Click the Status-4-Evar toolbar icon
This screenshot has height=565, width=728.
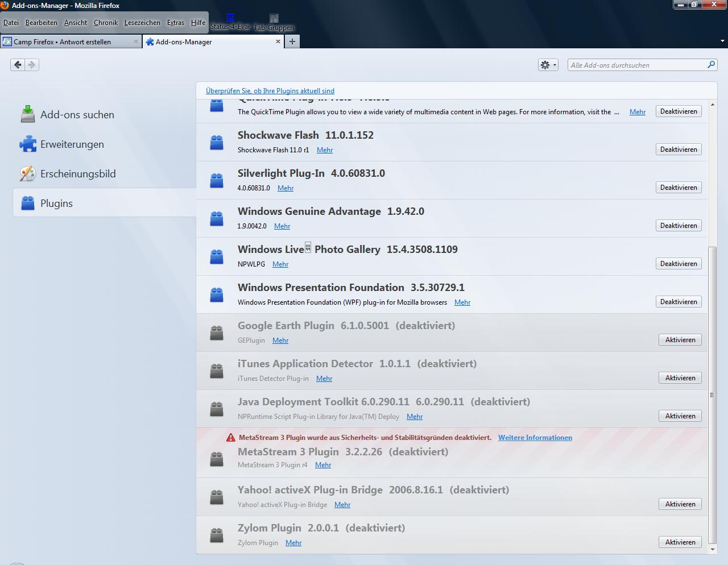point(230,19)
